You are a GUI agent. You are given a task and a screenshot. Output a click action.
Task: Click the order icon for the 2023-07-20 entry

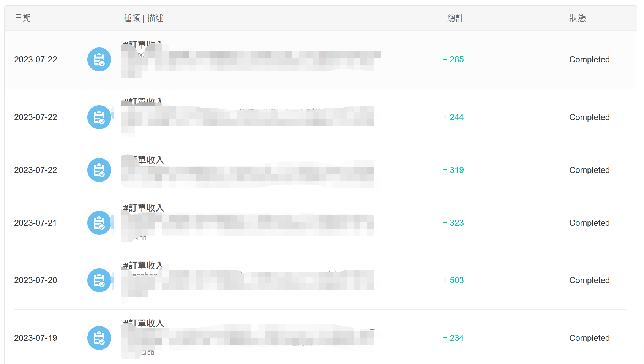pyautogui.click(x=99, y=280)
